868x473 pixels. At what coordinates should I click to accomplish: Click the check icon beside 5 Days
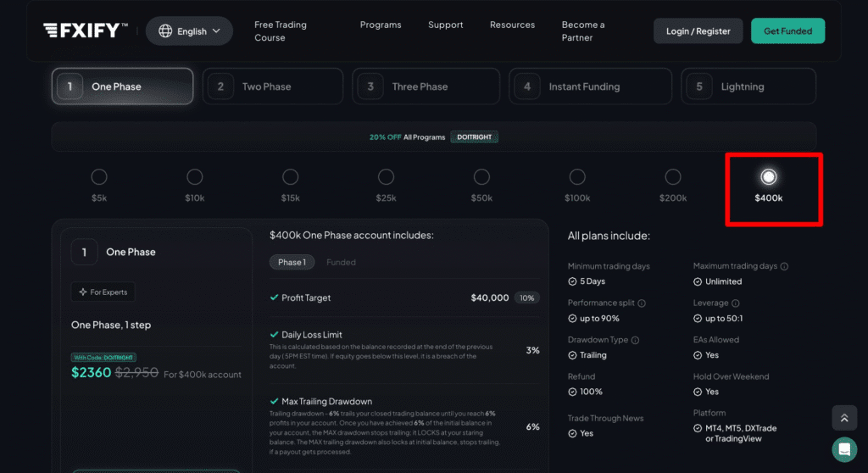pyautogui.click(x=572, y=281)
